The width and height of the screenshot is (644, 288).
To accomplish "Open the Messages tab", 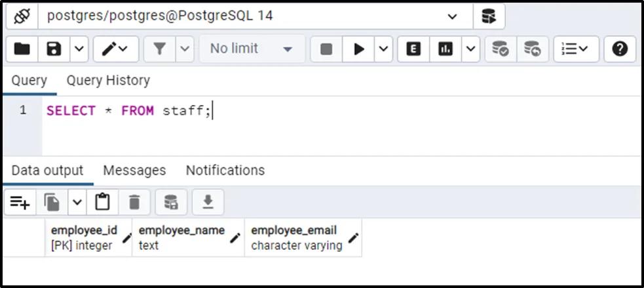I will pos(134,171).
